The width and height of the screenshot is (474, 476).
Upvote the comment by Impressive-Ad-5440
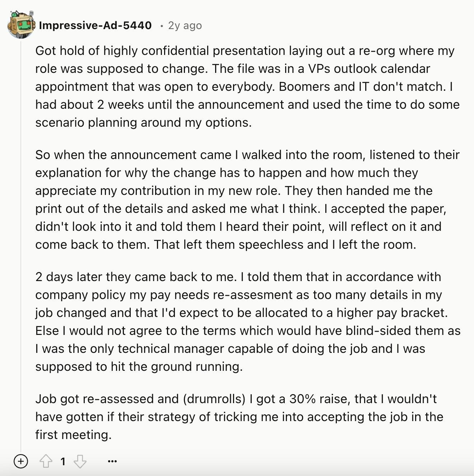click(x=46, y=461)
